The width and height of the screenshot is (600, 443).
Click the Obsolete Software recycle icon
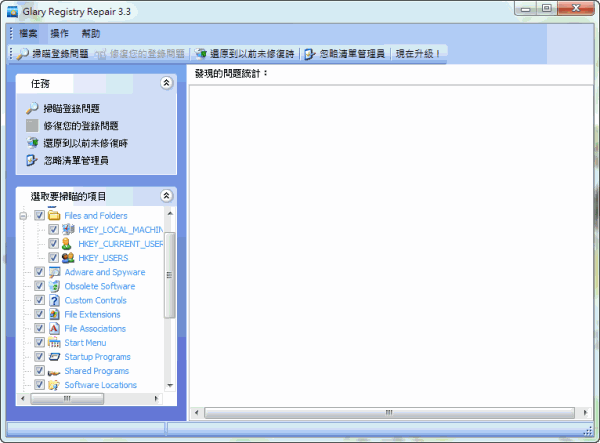[x=54, y=286]
